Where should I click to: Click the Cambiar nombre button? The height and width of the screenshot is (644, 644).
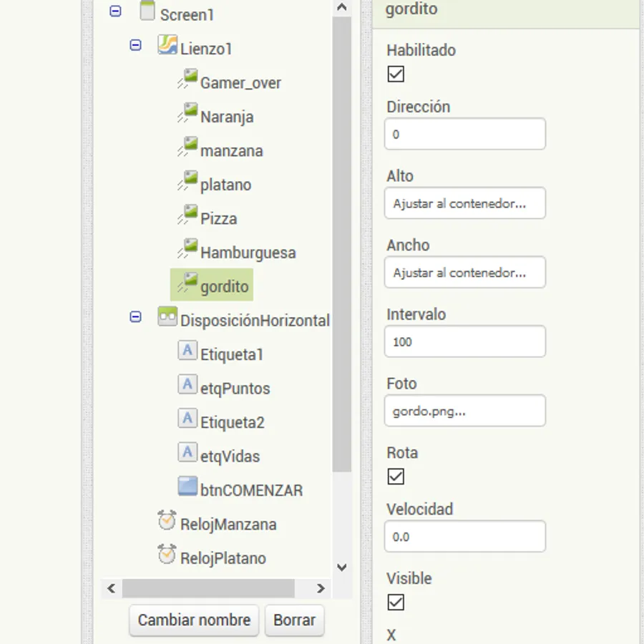[194, 620]
